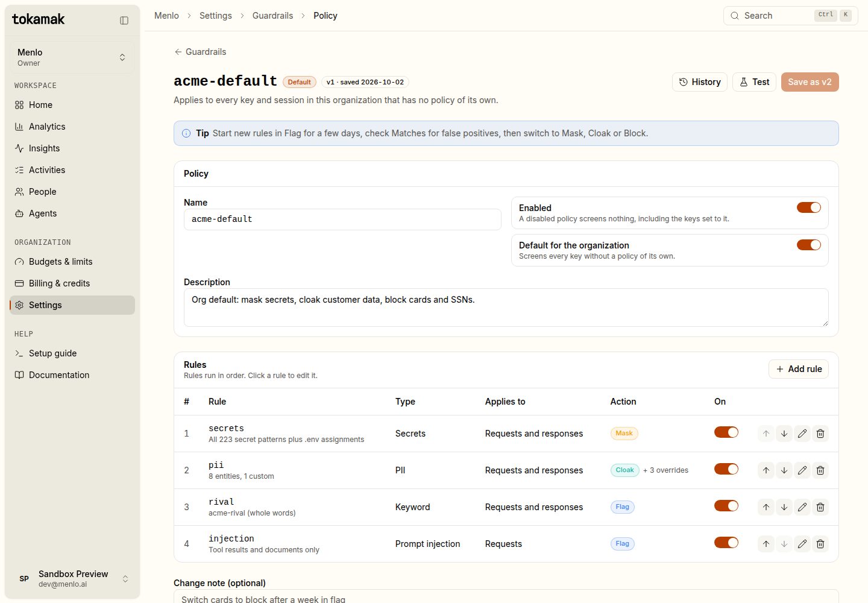
Task: Go to Insights page
Action: (x=72, y=148)
